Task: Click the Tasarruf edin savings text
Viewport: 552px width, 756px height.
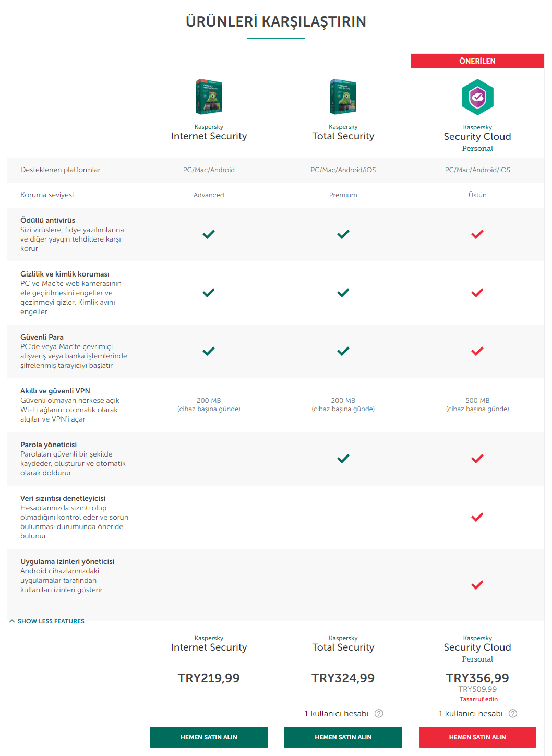Action: point(478,699)
